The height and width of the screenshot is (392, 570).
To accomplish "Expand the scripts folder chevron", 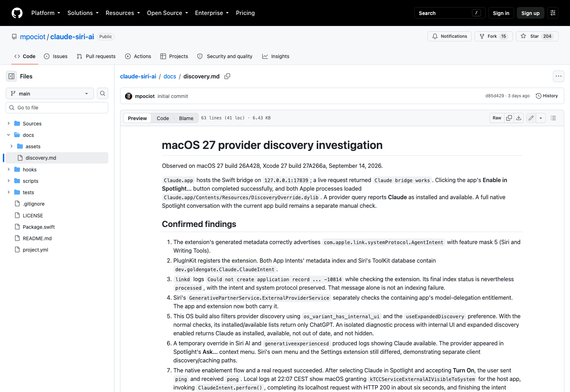I will pos(9,181).
